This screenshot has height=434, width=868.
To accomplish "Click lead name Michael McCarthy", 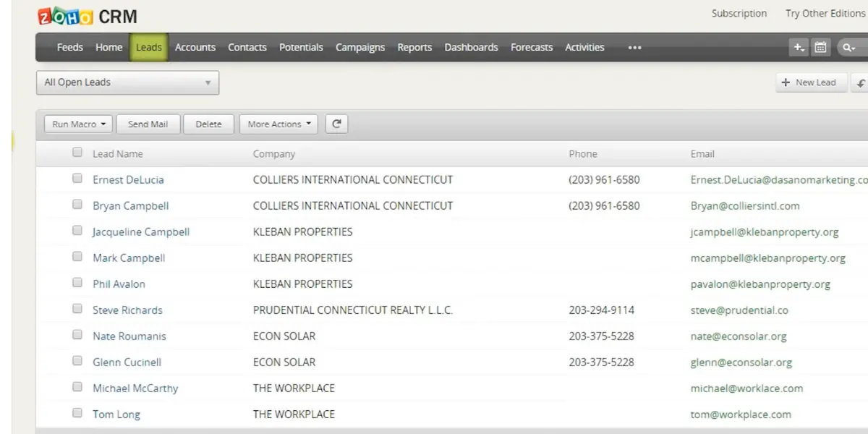I will [135, 388].
